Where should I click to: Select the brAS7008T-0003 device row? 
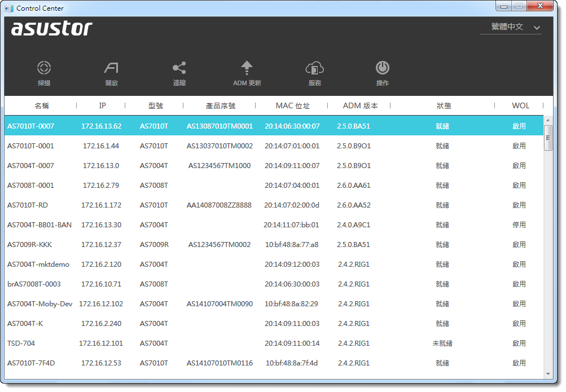pos(274,284)
